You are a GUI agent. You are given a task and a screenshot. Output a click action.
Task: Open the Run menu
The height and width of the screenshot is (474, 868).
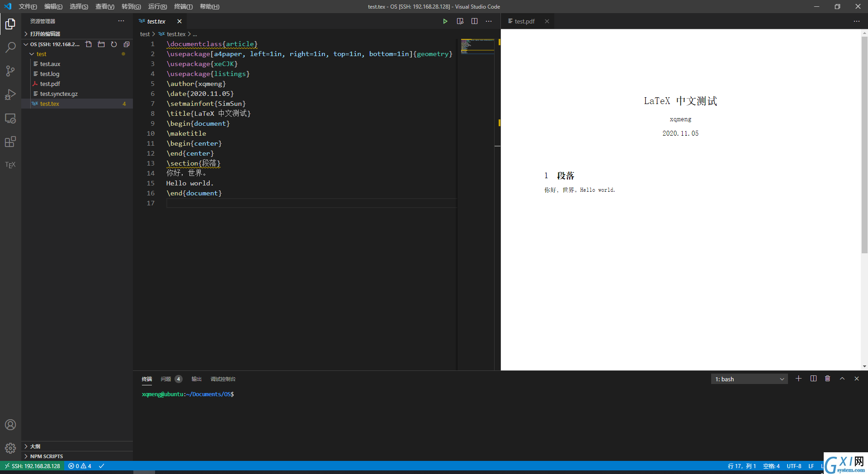click(x=157, y=6)
